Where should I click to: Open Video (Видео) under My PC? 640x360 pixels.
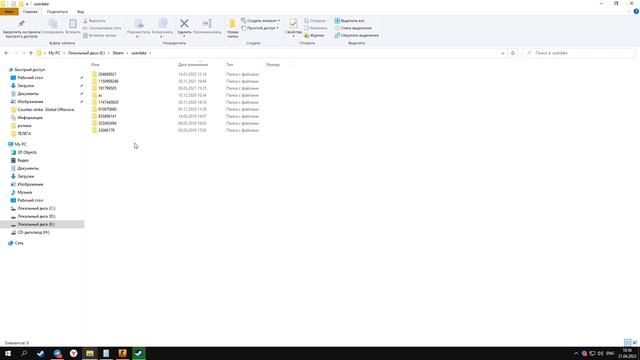click(x=20, y=160)
